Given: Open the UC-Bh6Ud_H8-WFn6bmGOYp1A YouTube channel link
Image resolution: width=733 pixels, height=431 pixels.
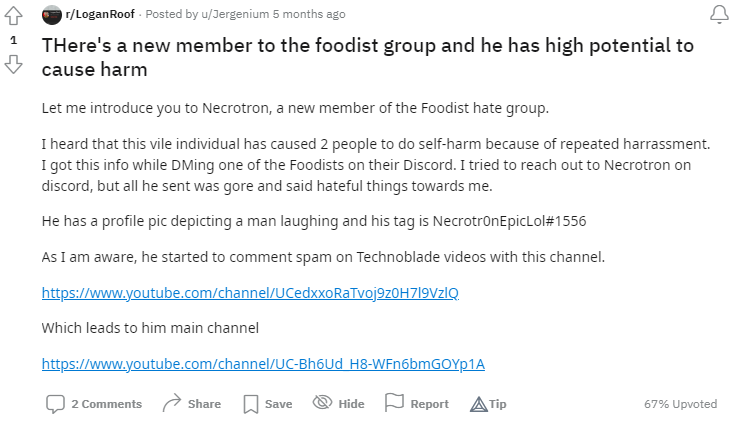Looking at the screenshot, I should [263, 363].
